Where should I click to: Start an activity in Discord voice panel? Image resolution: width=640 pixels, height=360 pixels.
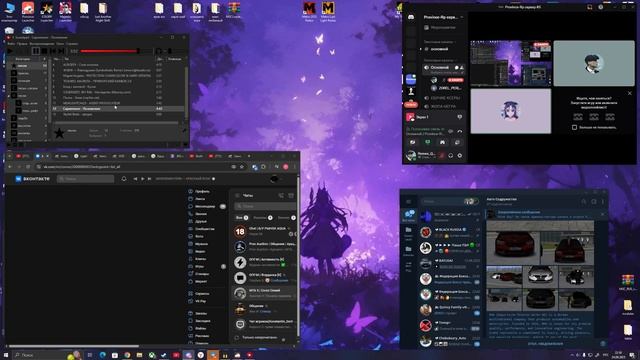(442, 142)
